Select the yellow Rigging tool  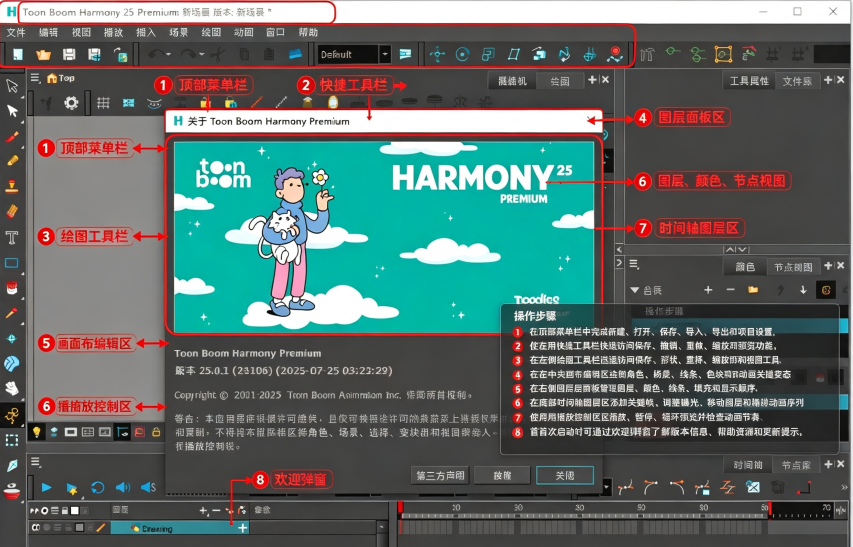pyautogui.click(x=12, y=415)
